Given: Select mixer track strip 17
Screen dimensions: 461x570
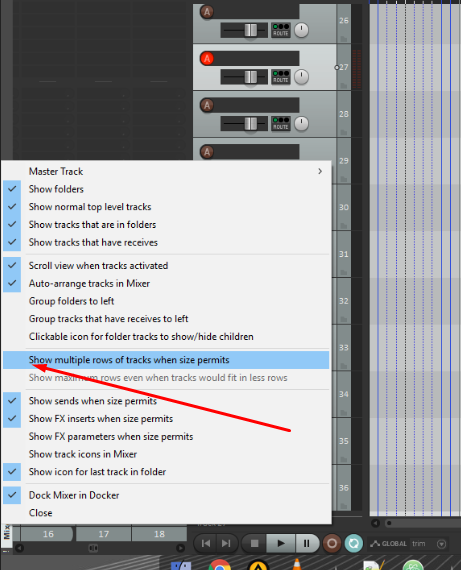Looking at the screenshot, I should [x=104, y=534].
